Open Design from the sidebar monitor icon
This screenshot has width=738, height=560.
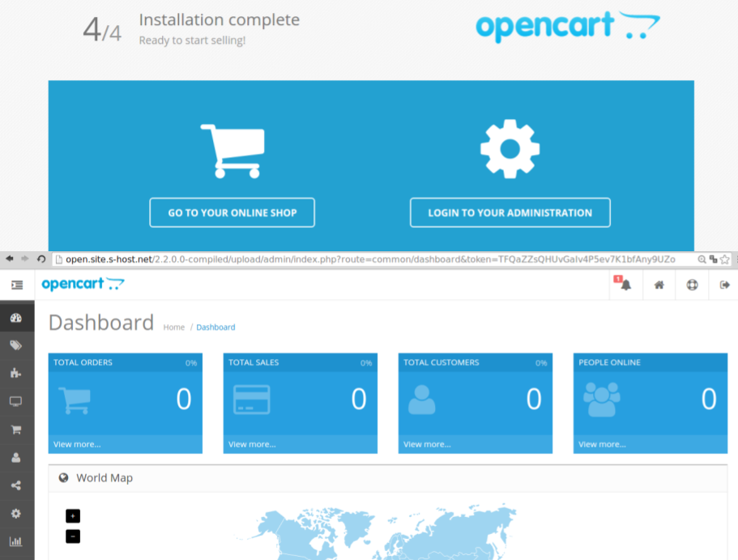pos(16,401)
